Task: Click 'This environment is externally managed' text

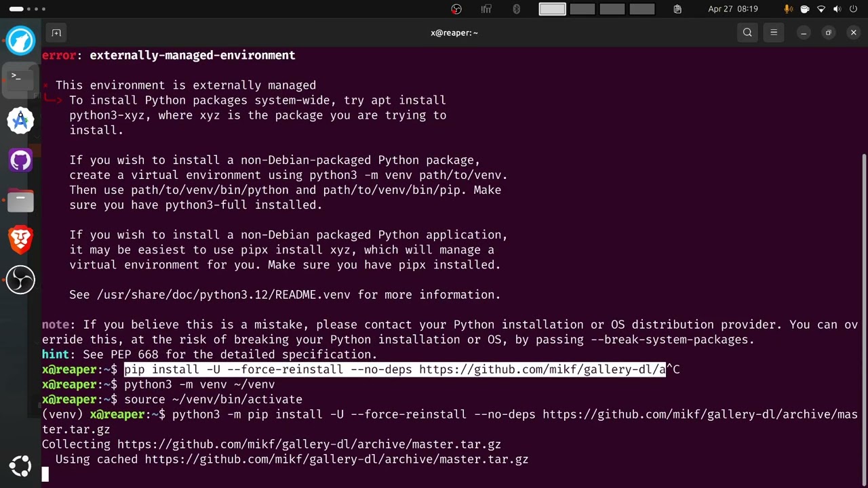Action: [186, 85]
